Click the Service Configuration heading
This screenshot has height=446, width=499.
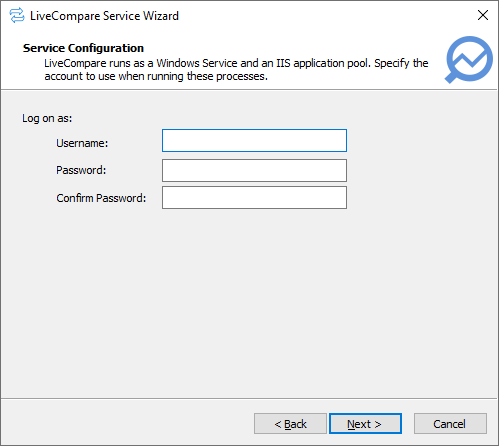pos(83,48)
